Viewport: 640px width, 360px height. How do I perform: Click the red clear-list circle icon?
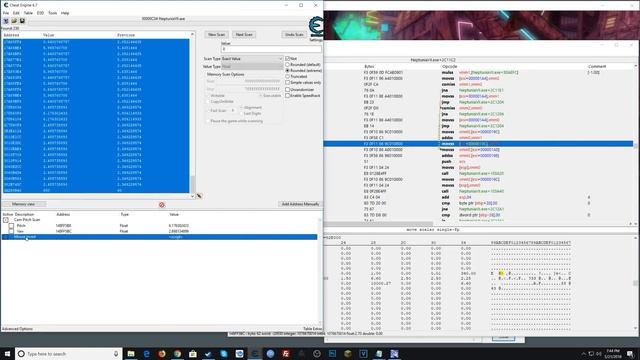[162, 204]
